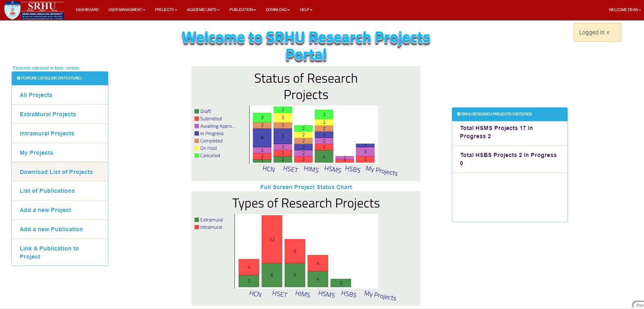Click the Status of Research Projects heading
The width and height of the screenshot is (644, 309).
(x=306, y=86)
